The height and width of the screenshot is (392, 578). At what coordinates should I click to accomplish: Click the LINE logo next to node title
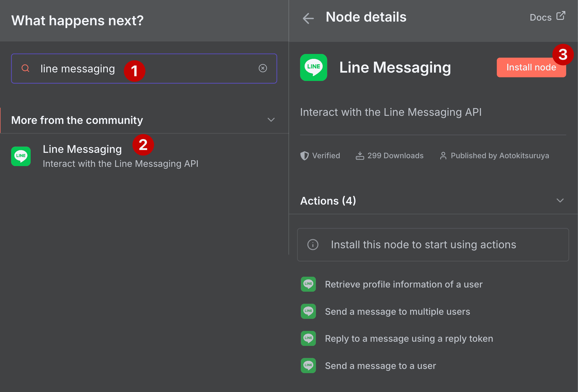coord(313,67)
